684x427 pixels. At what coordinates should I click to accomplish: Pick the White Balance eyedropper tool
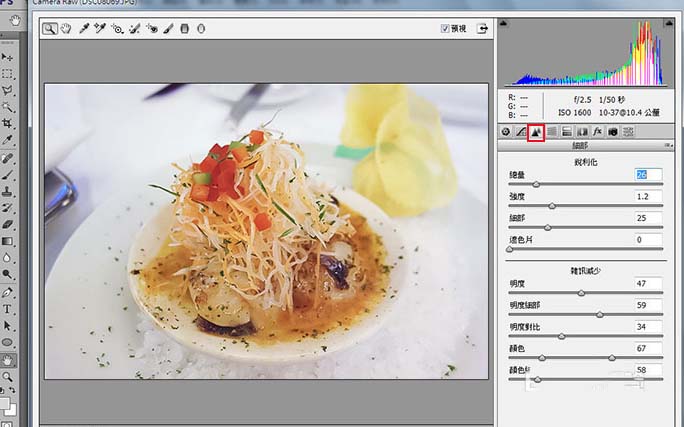[84, 29]
